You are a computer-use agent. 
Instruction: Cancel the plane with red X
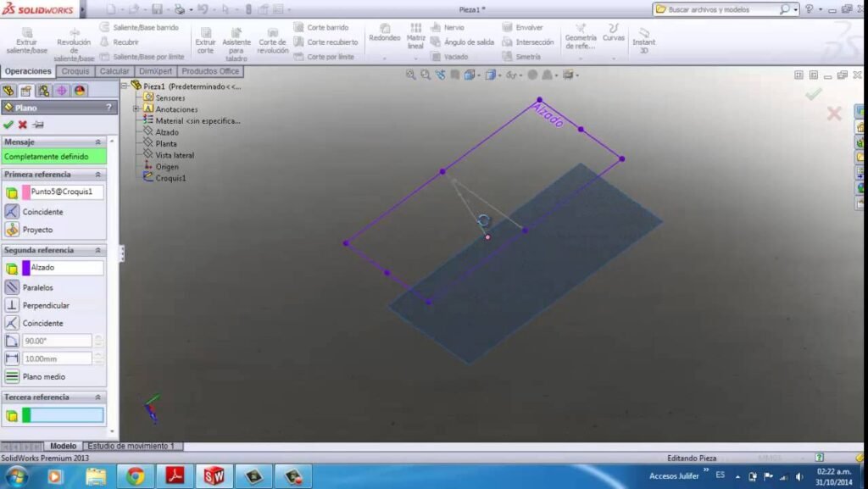23,125
